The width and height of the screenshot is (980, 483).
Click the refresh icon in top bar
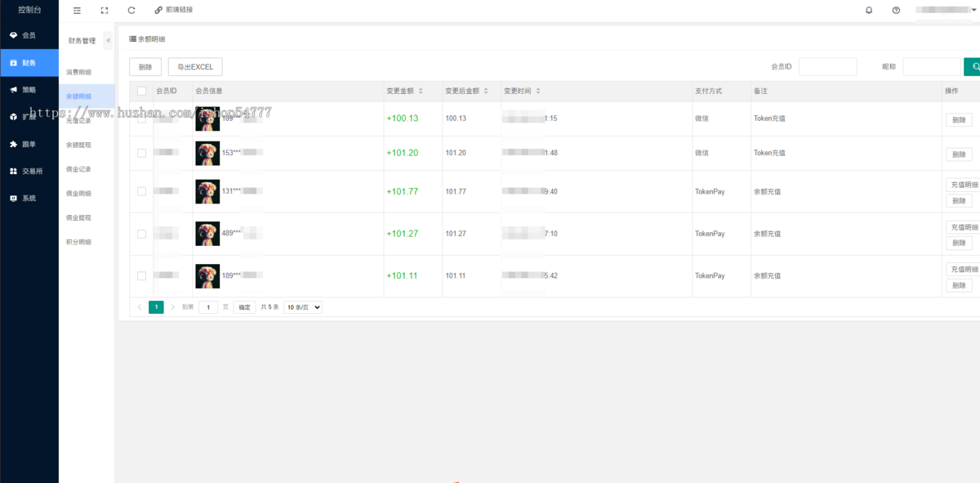(x=131, y=10)
